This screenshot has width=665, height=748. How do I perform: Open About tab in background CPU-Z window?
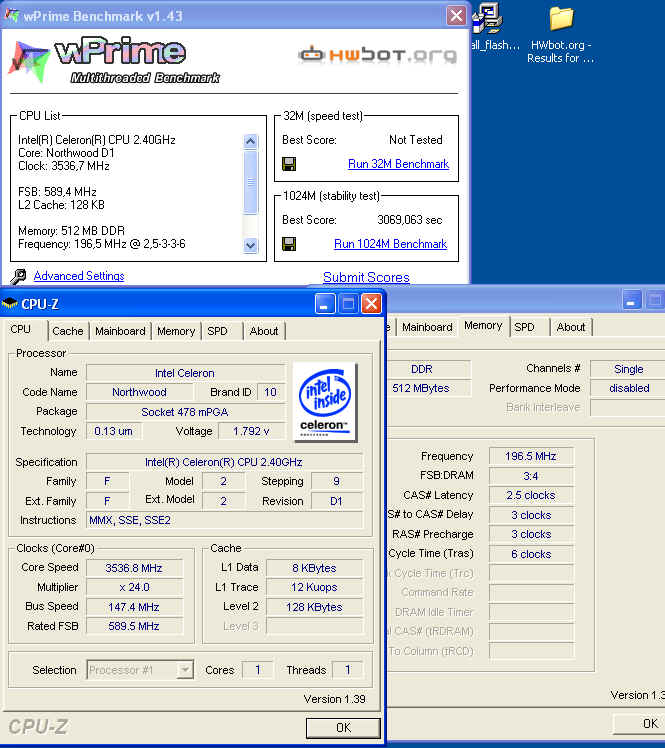coord(571,327)
